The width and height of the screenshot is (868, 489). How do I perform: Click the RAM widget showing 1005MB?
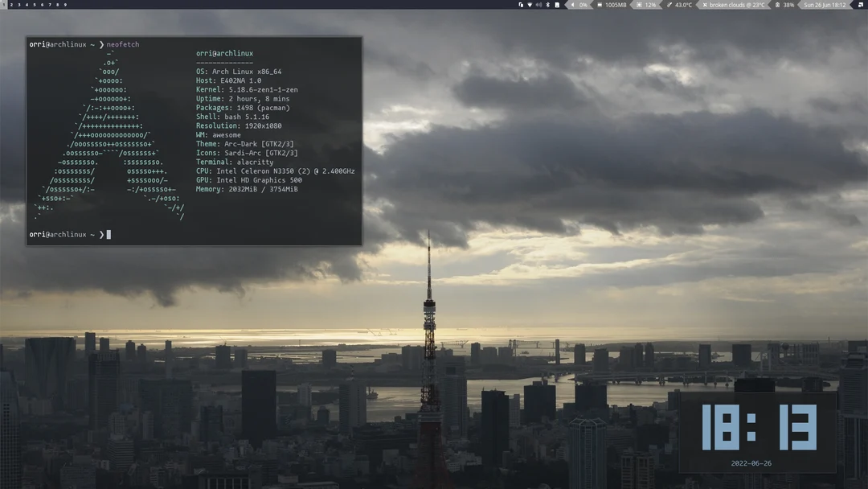click(612, 5)
